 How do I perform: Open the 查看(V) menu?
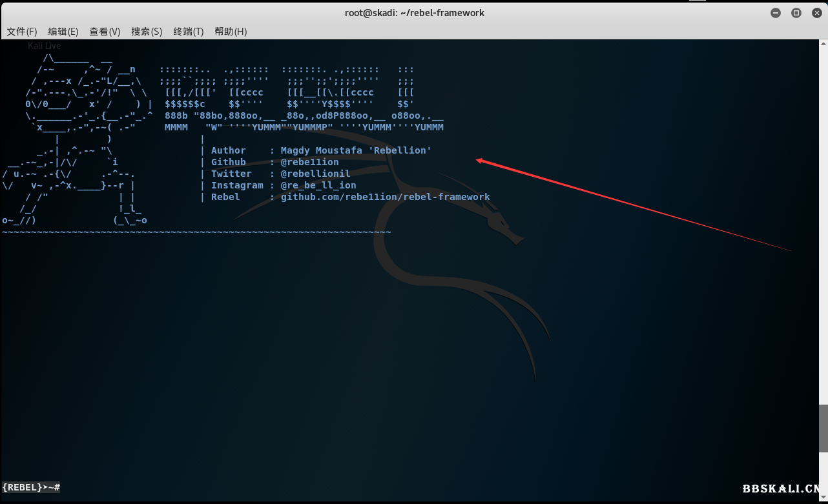tap(105, 32)
